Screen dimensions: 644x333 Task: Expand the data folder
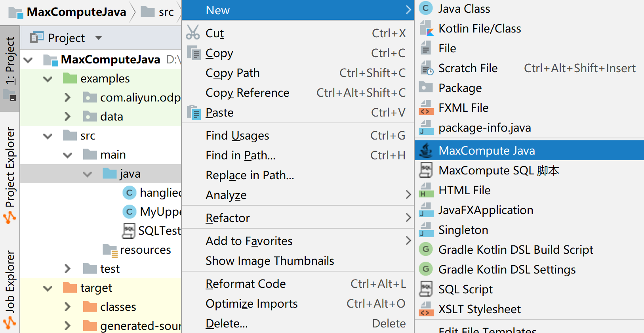(x=67, y=117)
